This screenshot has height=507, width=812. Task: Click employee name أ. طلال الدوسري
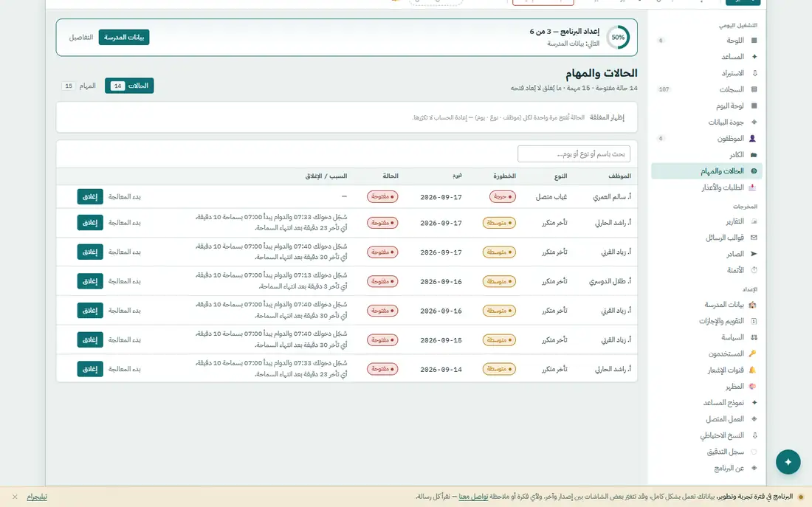tap(610, 281)
